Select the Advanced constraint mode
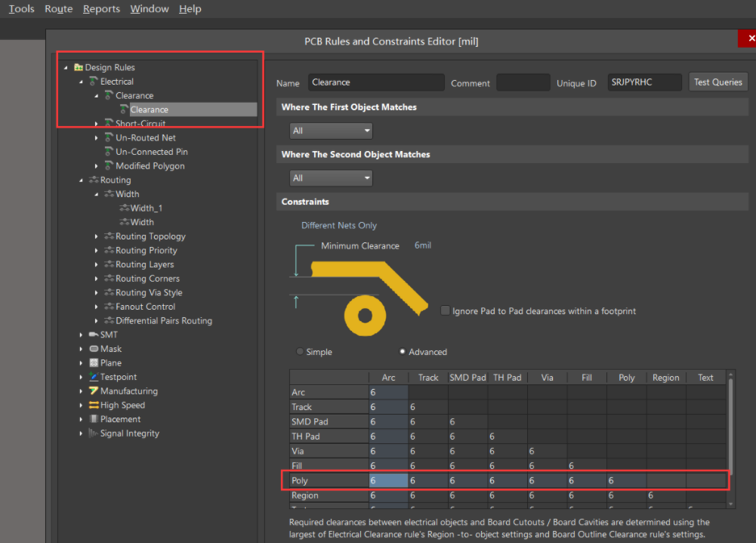Image resolution: width=756 pixels, height=543 pixels. (x=402, y=351)
